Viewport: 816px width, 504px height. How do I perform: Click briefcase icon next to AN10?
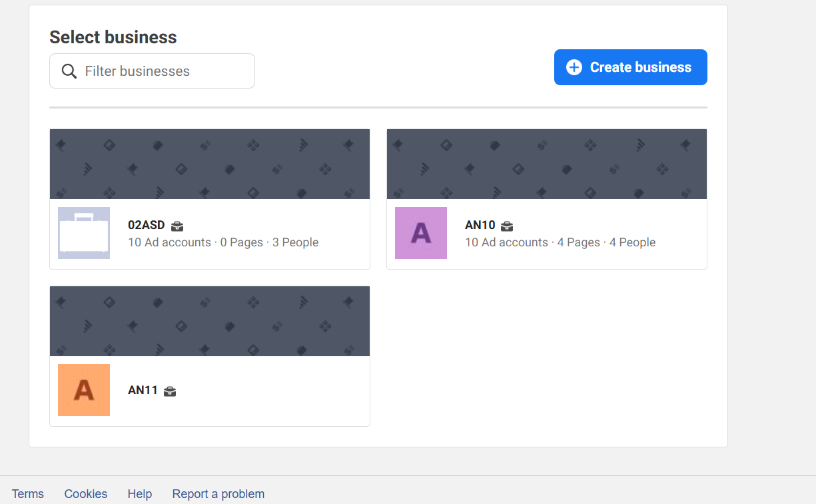pyautogui.click(x=507, y=226)
